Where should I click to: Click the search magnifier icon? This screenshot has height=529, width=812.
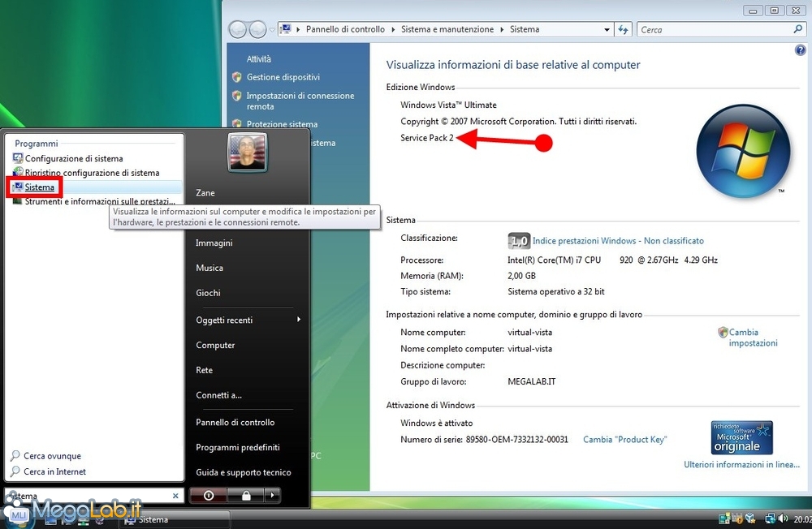point(798,29)
